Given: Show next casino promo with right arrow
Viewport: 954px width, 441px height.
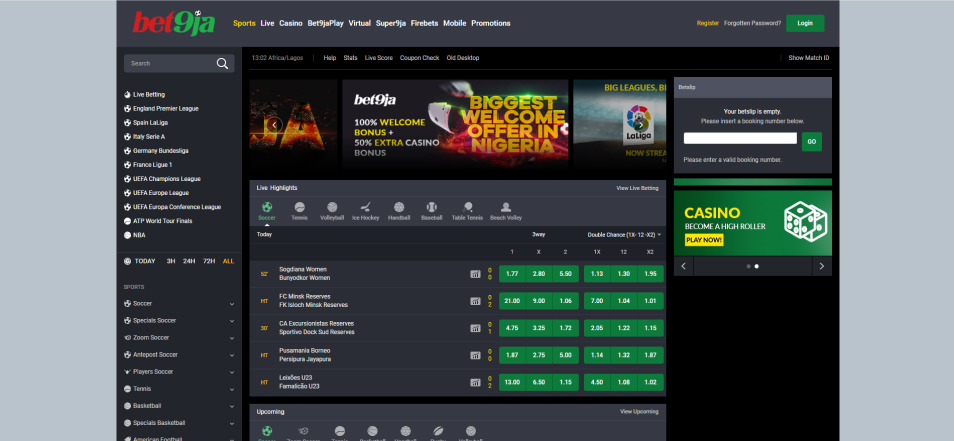Looking at the screenshot, I should click(x=822, y=266).
